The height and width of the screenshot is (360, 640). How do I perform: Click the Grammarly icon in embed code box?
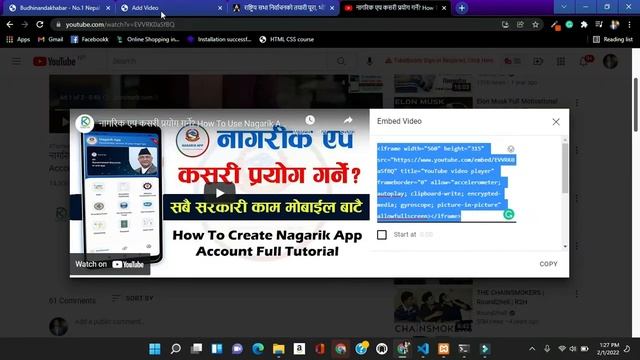[x=509, y=214]
